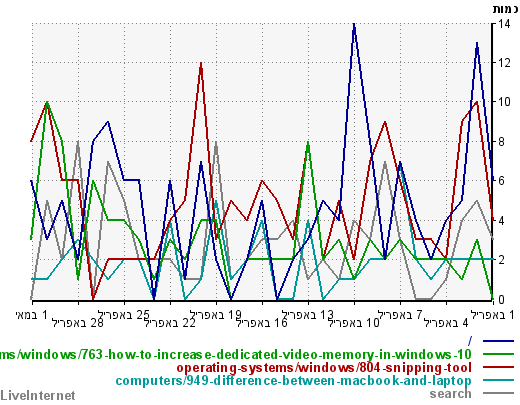Click the y-axis value 4
The height and width of the screenshot is (405, 520).
click(501, 220)
